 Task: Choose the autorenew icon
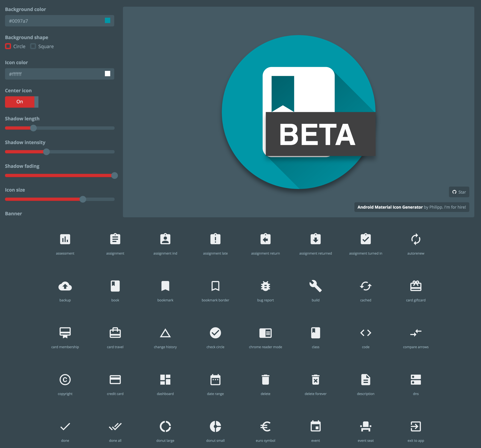[415, 239]
